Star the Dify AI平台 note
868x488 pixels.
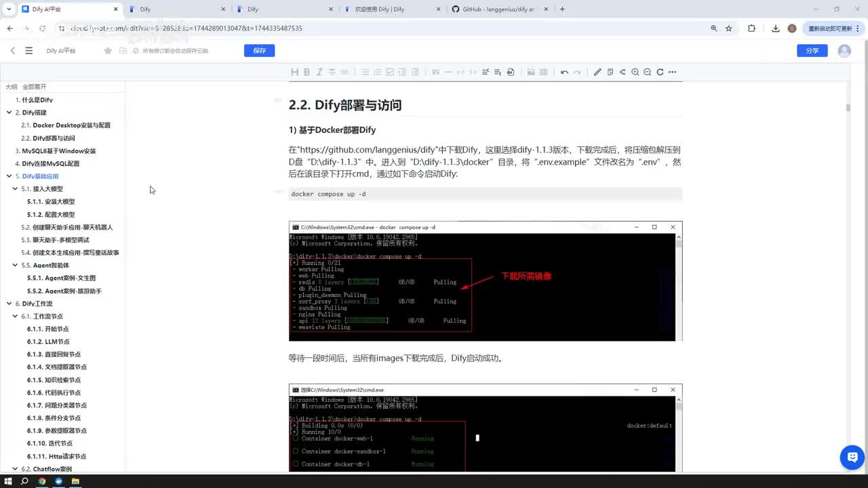pos(108,51)
